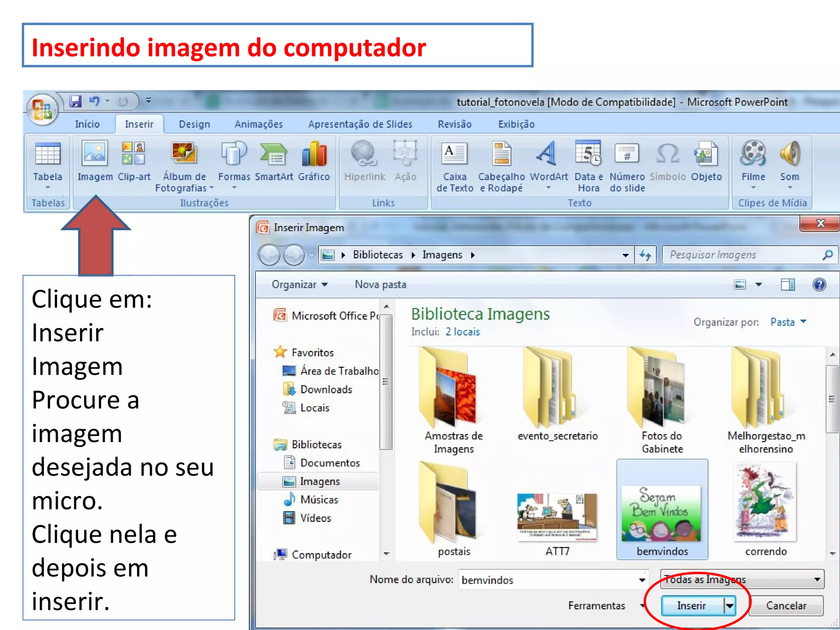The height and width of the screenshot is (630, 840).
Task: Open the Animações tab
Action: (x=258, y=124)
